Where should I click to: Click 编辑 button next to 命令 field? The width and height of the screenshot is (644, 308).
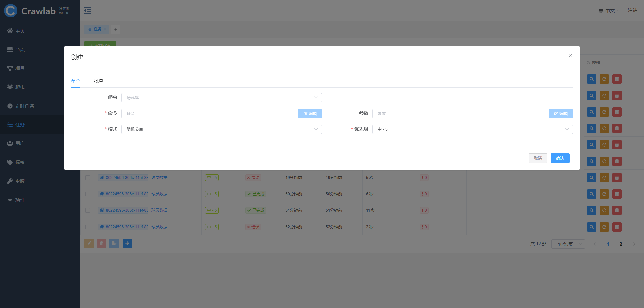(310, 114)
